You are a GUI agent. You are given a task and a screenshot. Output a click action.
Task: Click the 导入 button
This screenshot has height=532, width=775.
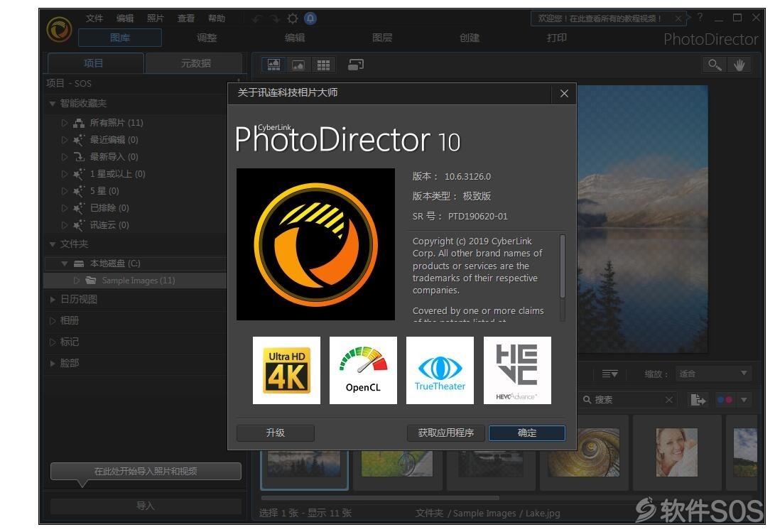pyautogui.click(x=146, y=506)
